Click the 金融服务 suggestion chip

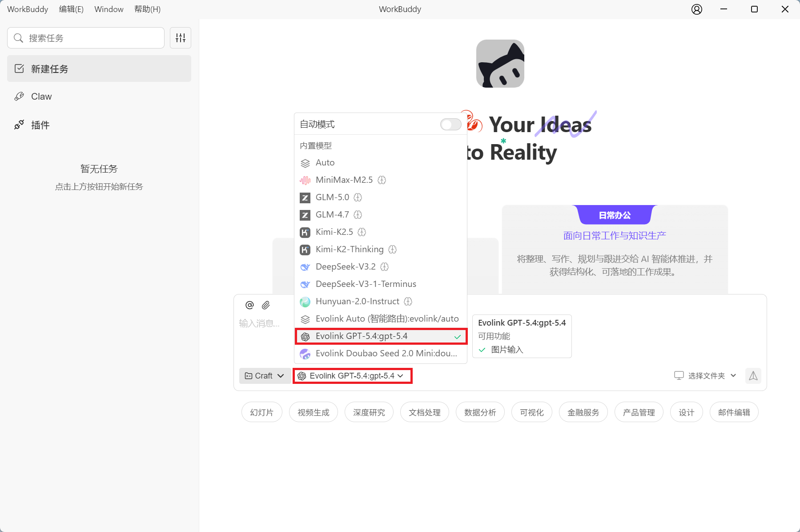point(583,412)
